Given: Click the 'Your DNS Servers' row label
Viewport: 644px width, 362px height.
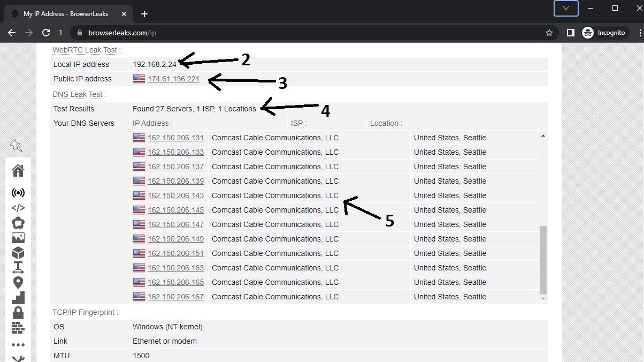Looking at the screenshot, I should [x=84, y=123].
